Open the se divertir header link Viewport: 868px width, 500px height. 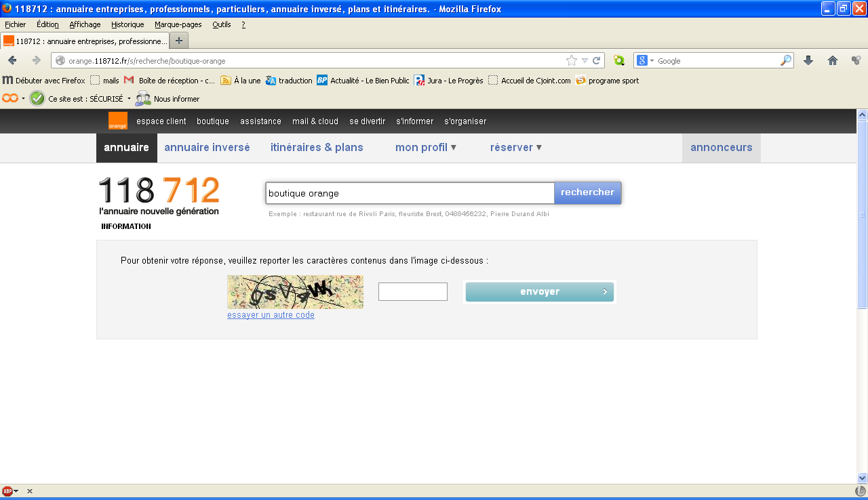point(368,121)
